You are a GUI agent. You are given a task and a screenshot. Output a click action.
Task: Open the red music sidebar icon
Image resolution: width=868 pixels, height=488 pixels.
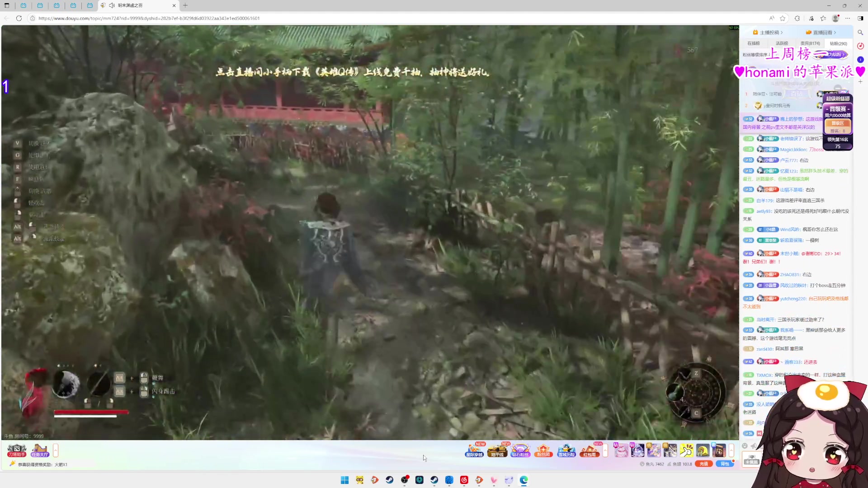tap(860, 46)
